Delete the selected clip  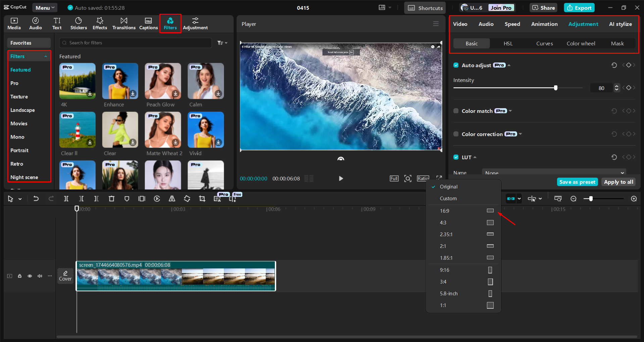(111, 198)
